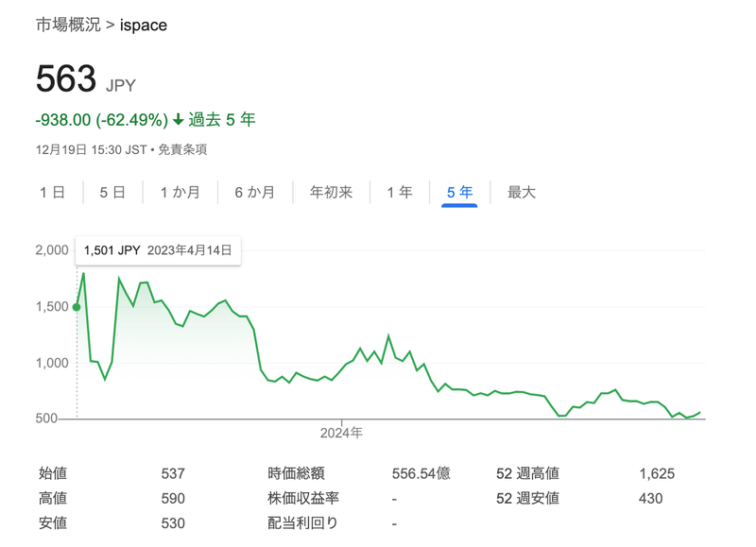The height and width of the screenshot is (547, 756).
Task: Select the 5 日 range tab
Action: click(x=112, y=193)
